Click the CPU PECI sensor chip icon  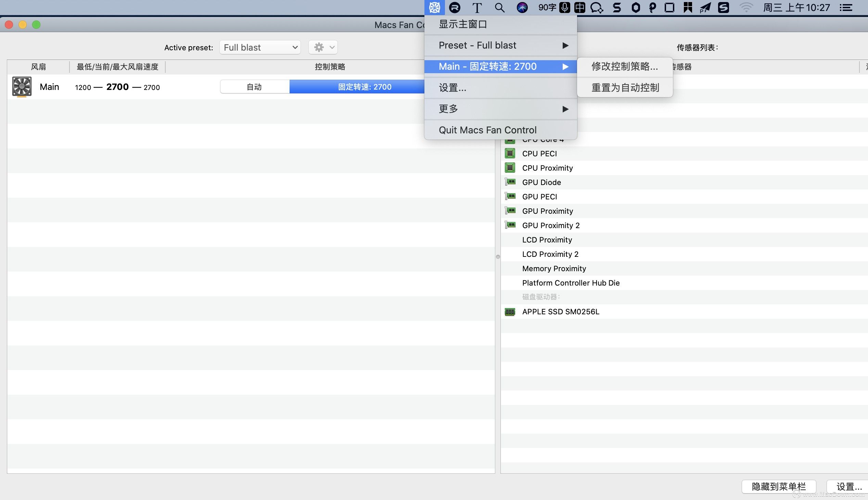(x=510, y=153)
